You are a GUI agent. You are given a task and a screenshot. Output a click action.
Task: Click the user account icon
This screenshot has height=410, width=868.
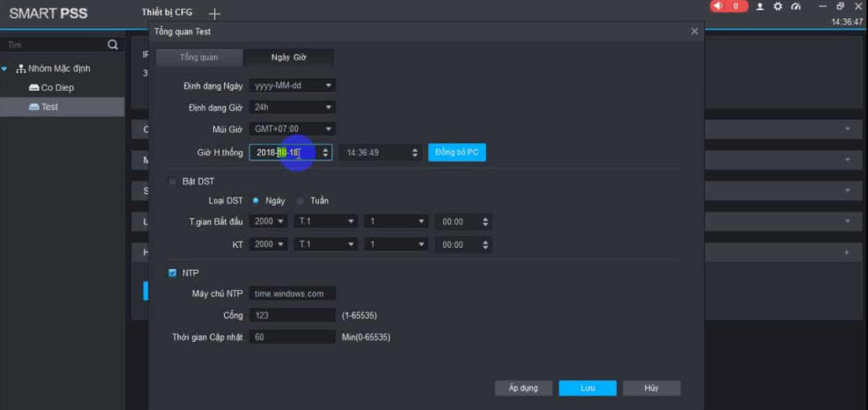tap(760, 7)
